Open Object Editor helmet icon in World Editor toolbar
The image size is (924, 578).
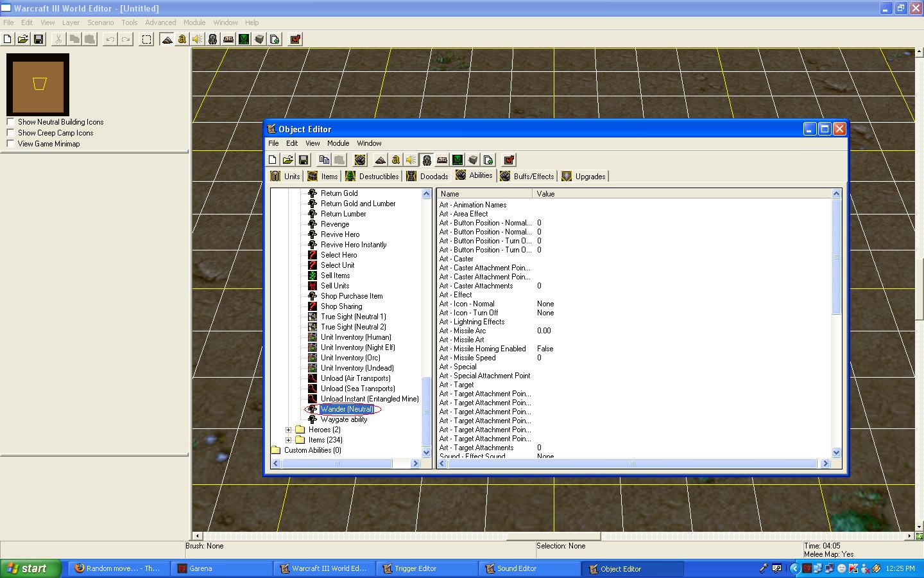(x=213, y=39)
